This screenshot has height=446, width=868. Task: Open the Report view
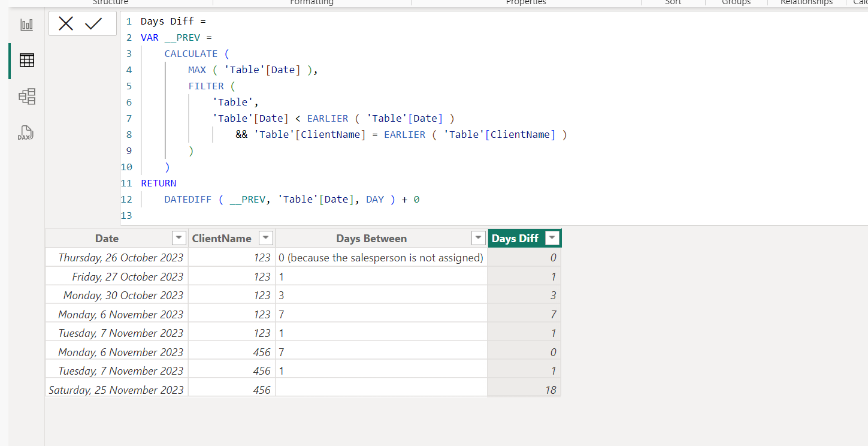click(27, 25)
